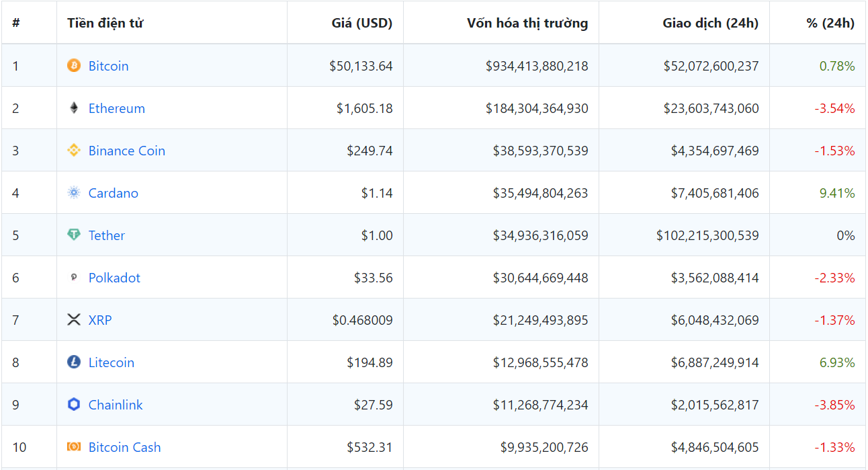Click market cap $21,249,493,895
Screen dimensions: 868x470
click(x=541, y=320)
